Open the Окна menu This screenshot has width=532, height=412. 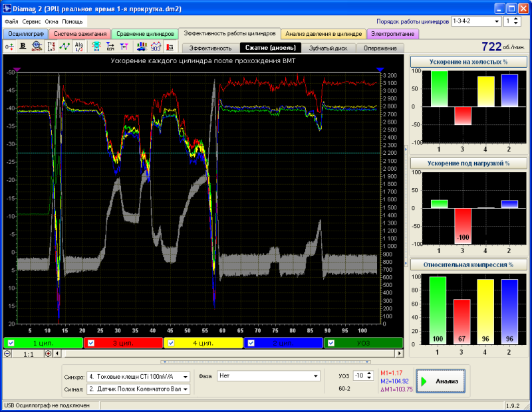coord(52,21)
